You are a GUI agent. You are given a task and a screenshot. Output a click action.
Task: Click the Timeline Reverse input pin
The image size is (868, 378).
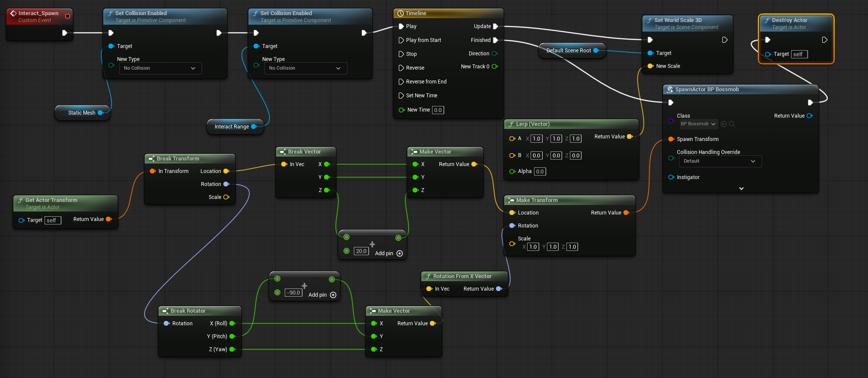click(401, 68)
